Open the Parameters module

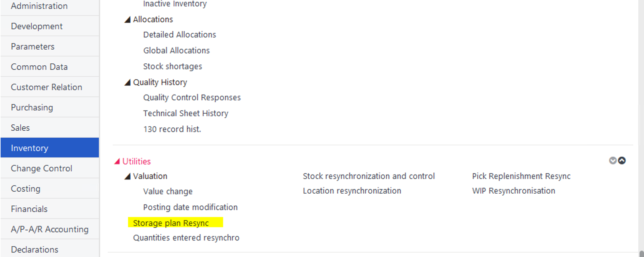50,46
